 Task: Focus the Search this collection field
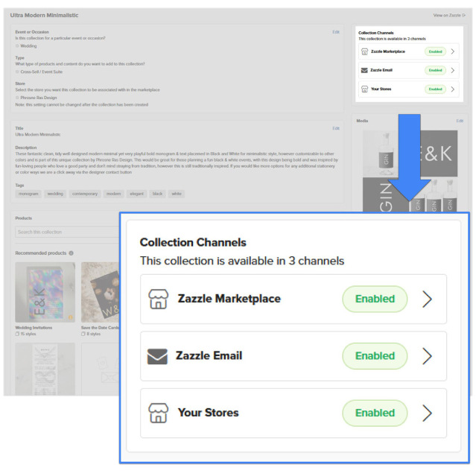click(x=67, y=232)
